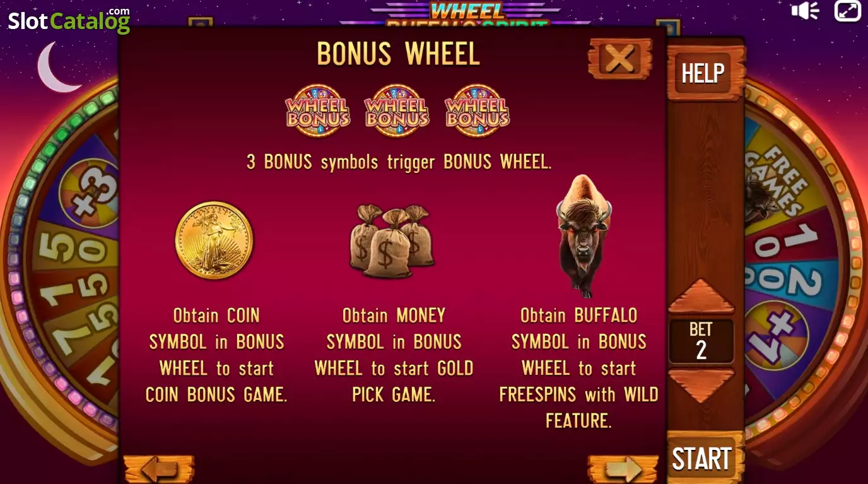Select the third Wheel Bonus symbol
868x484 pixels.
tap(477, 111)
